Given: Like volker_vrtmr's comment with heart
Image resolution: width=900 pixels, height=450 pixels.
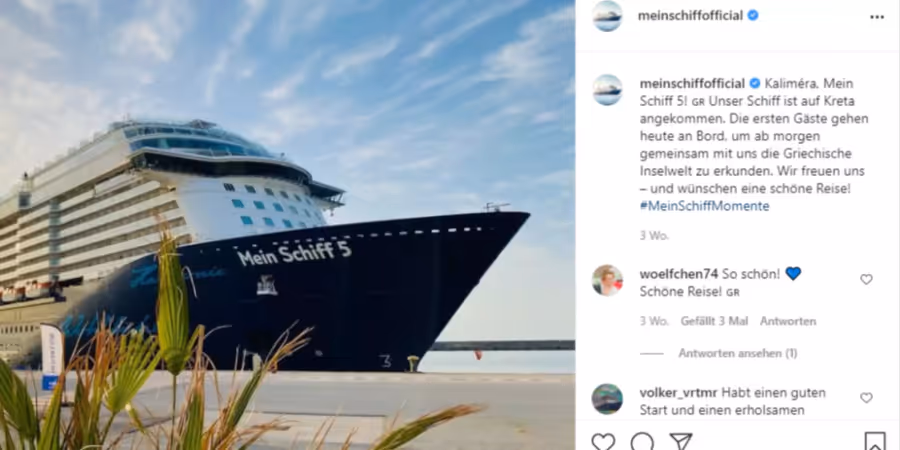Looking at the screenshot, I should (866, 398).
